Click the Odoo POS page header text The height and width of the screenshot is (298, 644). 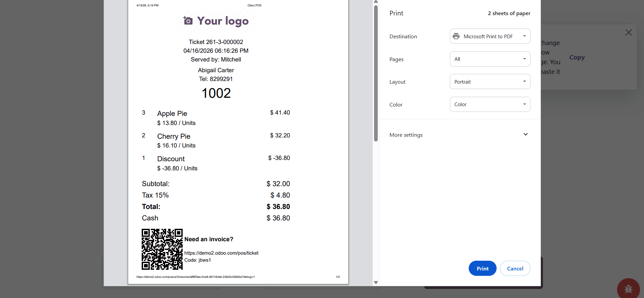coord(255,5)
